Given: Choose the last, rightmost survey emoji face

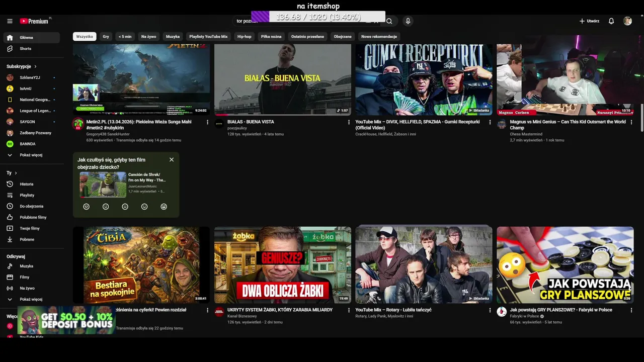Looking at the screenshot, I should [164, 207].
